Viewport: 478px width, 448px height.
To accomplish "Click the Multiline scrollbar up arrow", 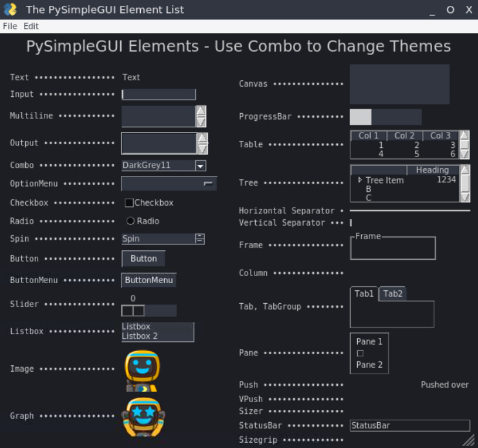I will click(201, 111).
